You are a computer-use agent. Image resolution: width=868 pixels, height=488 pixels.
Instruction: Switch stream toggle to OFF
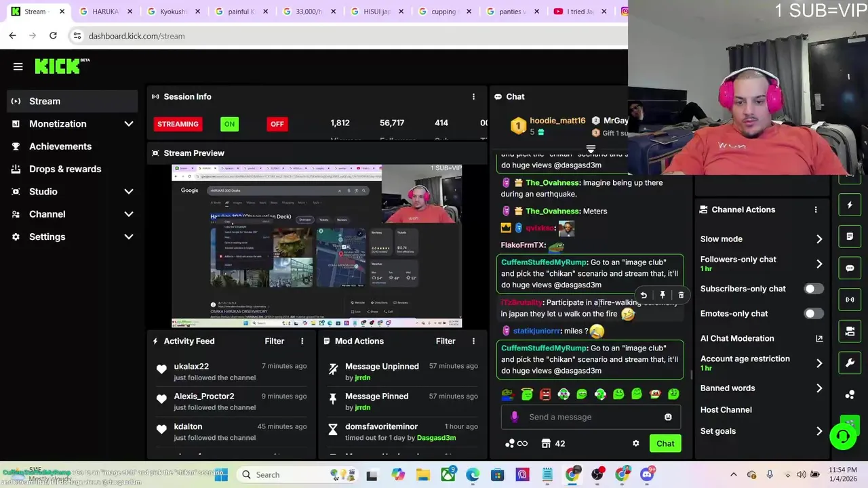tap(277, 124)
